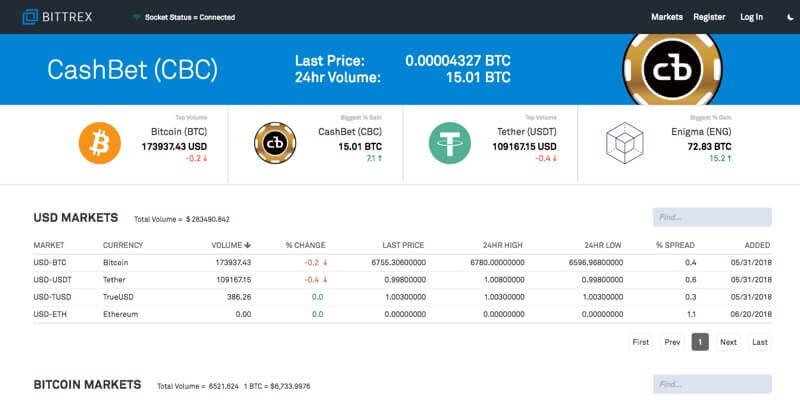This screenshot has height=400, width=800.
Task: Click the Tether (USDT) card title
Action: (x=527, y=132)
